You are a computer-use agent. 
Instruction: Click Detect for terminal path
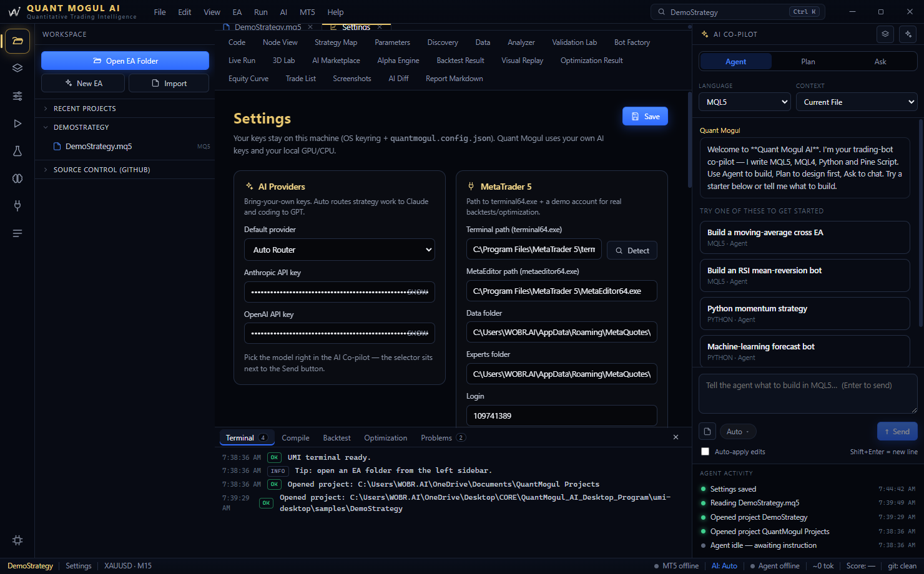pos(632,250)
